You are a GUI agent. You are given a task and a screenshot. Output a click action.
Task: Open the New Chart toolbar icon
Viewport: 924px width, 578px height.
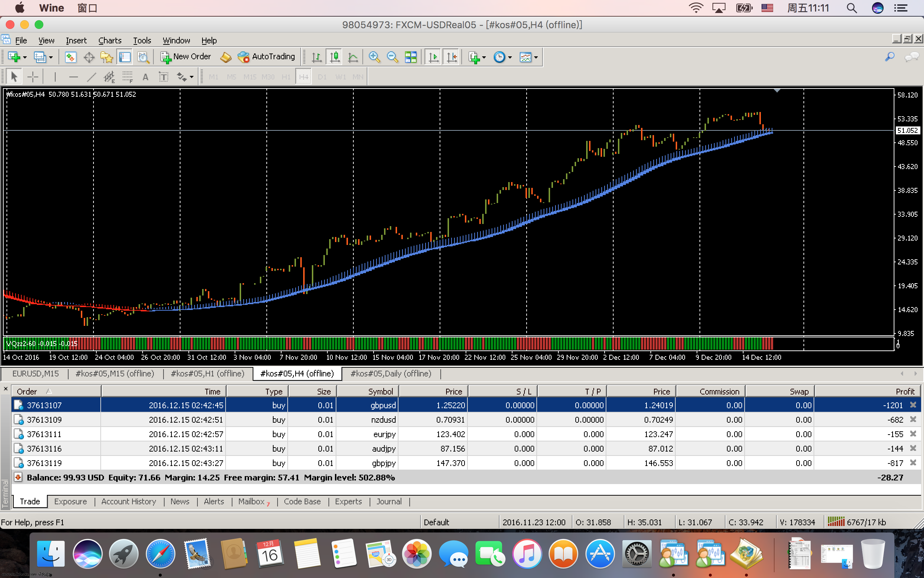coord(14,57)
